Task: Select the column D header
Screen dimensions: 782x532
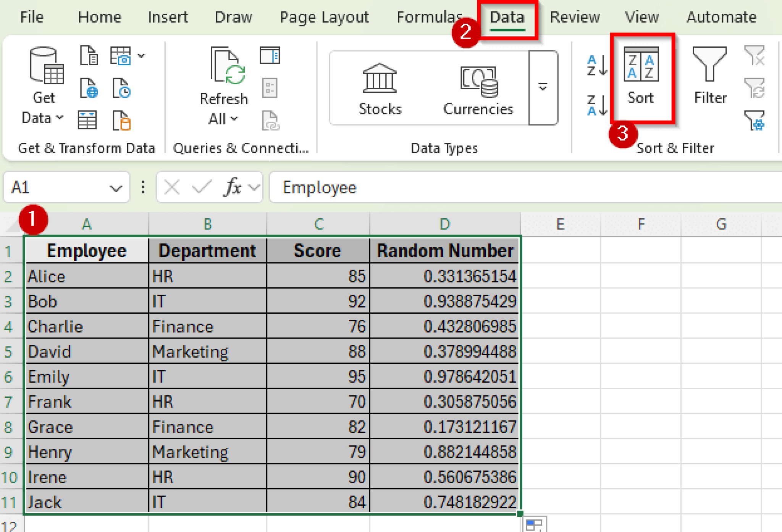Action: pyautogui.click(x=444, y=224)
